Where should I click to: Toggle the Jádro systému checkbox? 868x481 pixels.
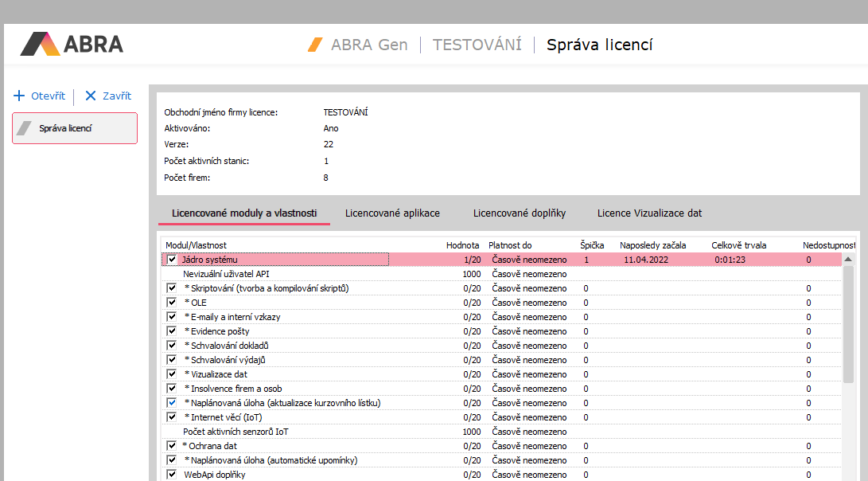[x=172, y=260]
